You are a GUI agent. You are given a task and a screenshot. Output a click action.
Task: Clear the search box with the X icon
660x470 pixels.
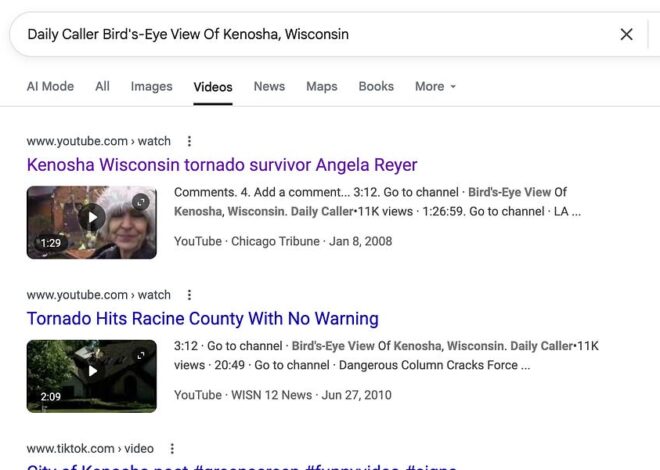626,35
